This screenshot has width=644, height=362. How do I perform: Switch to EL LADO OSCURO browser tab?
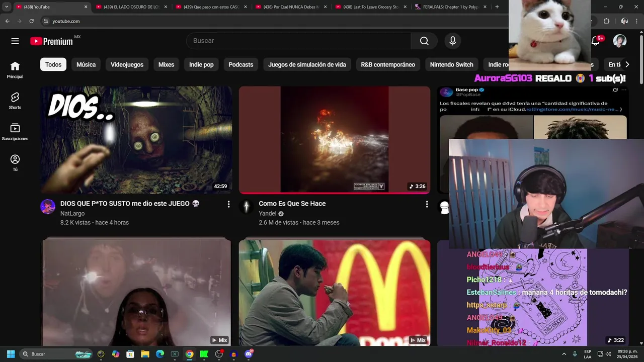pyautogui.click(x=131, y=7)
